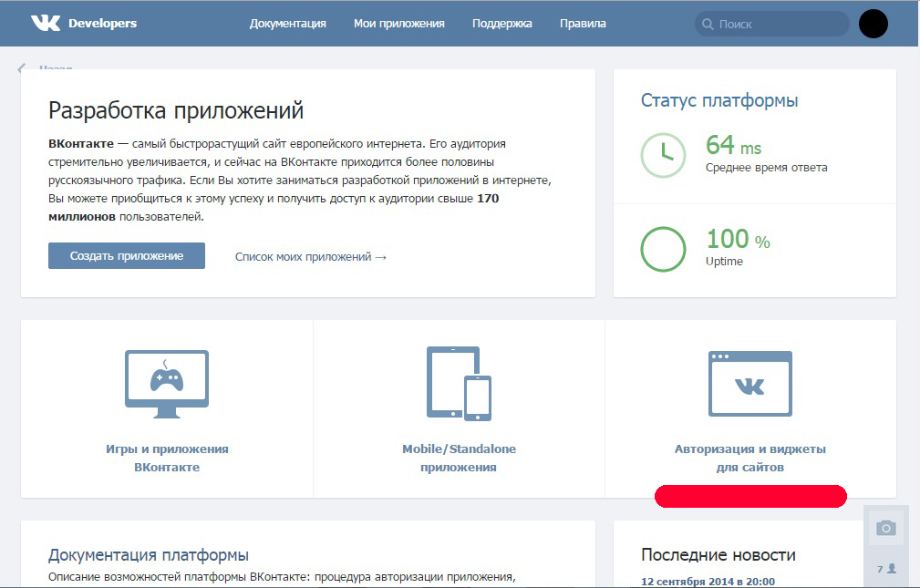Click the camera icon at bottom right

point(886,528)
